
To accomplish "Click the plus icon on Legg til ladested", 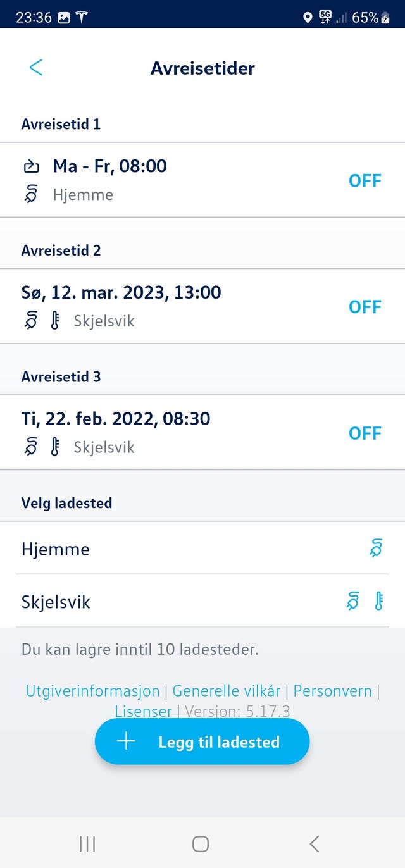I will (126, 741).
